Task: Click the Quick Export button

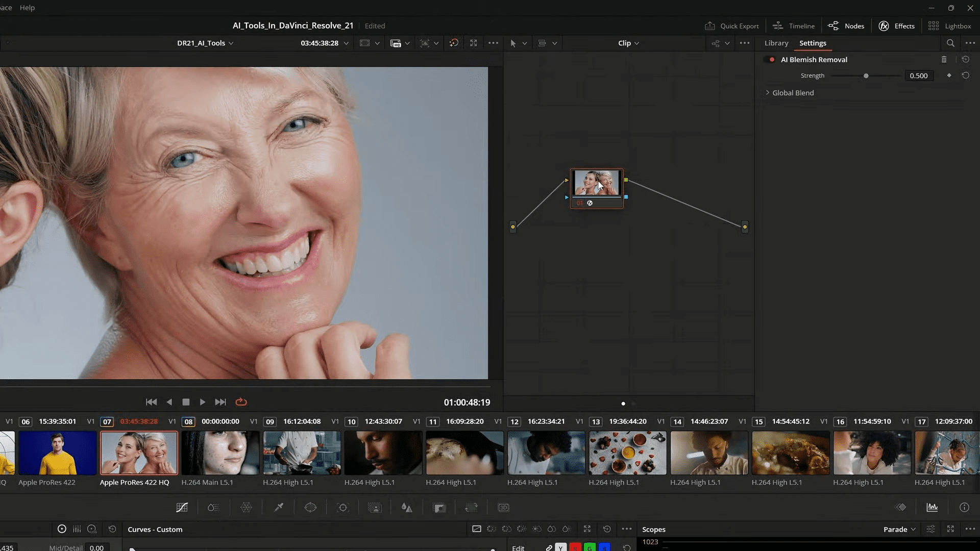Action: pos(732,26)
